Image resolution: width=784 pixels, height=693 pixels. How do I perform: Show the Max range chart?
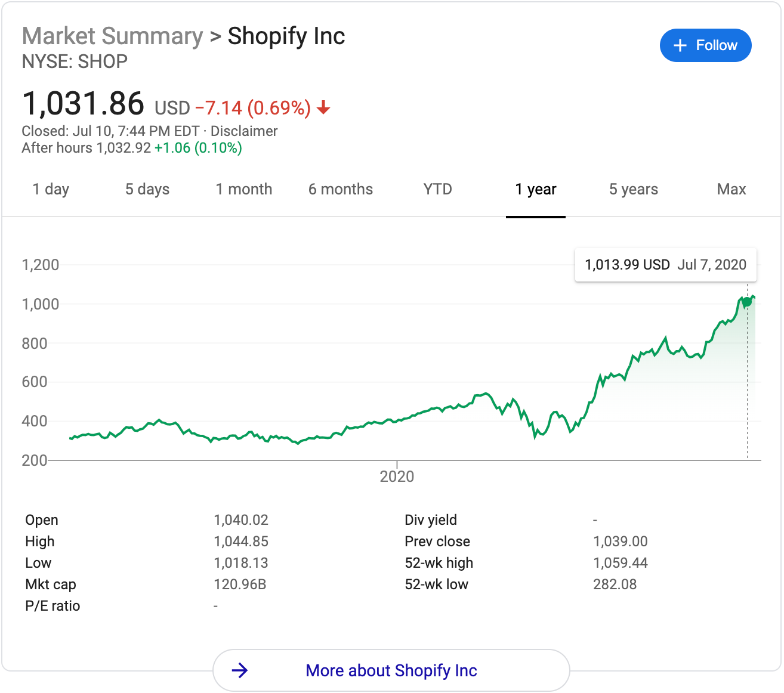(x=731, y=189)
